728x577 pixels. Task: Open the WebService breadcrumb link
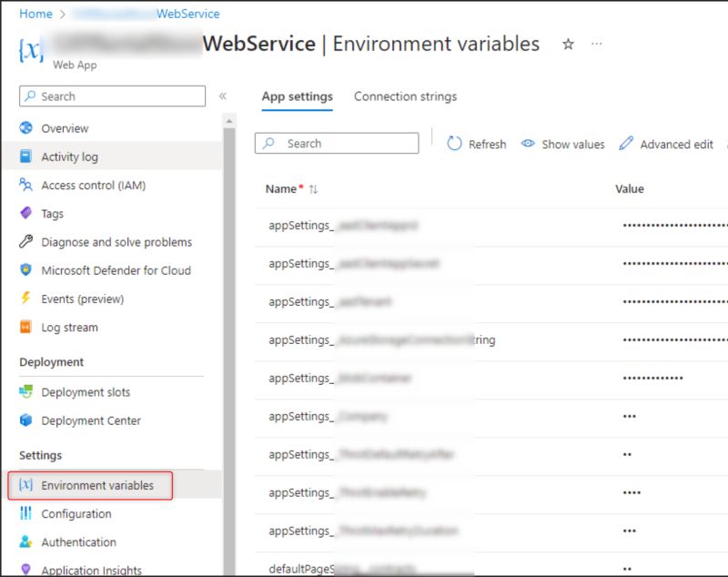pos(187,14)
